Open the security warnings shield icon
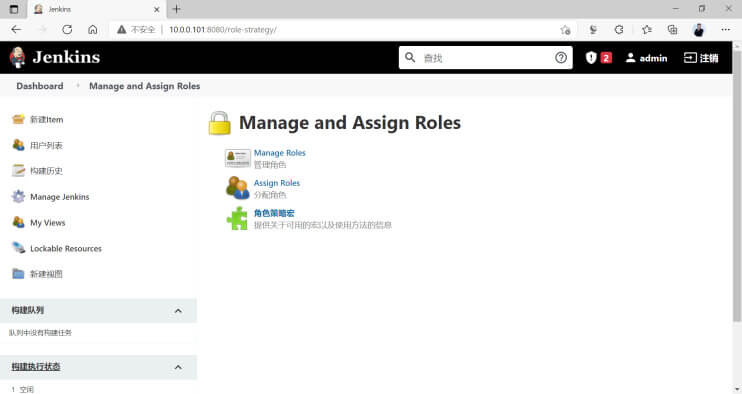The height and width of the screenshot is (394, 742). [x=591, y=58]
